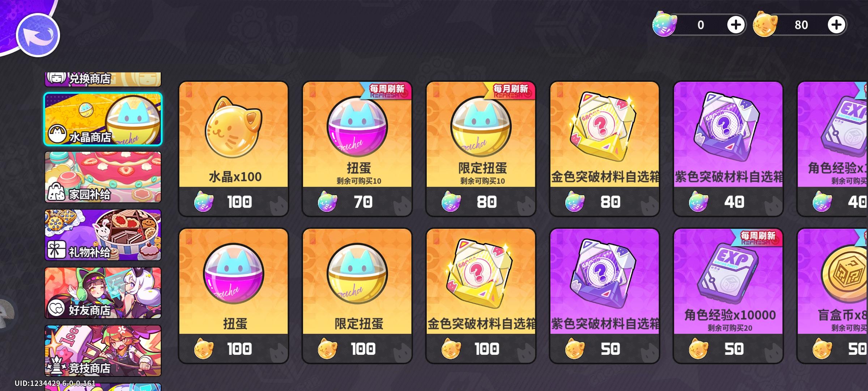Switch to the 礼物补给 tab
Screen dimensions: 868x391
103,235
